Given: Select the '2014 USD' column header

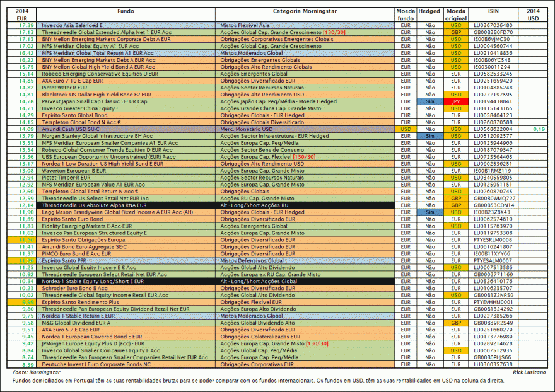Looking at the screenshot, I should click(533, 14).
